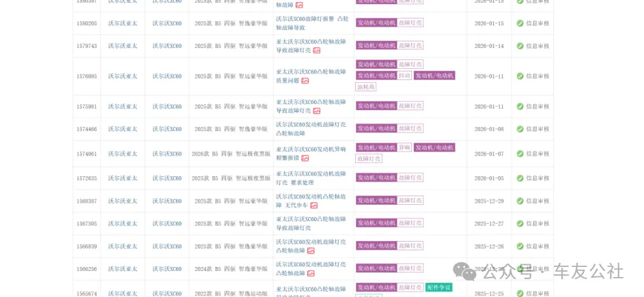
Task: Click the green 配件争议 tag
Action: click(x=439, y=288)
